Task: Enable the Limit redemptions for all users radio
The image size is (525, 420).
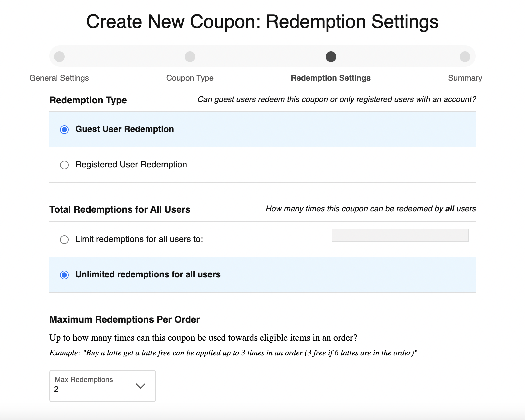Action: pyautogui.click(x=64, y=240)
